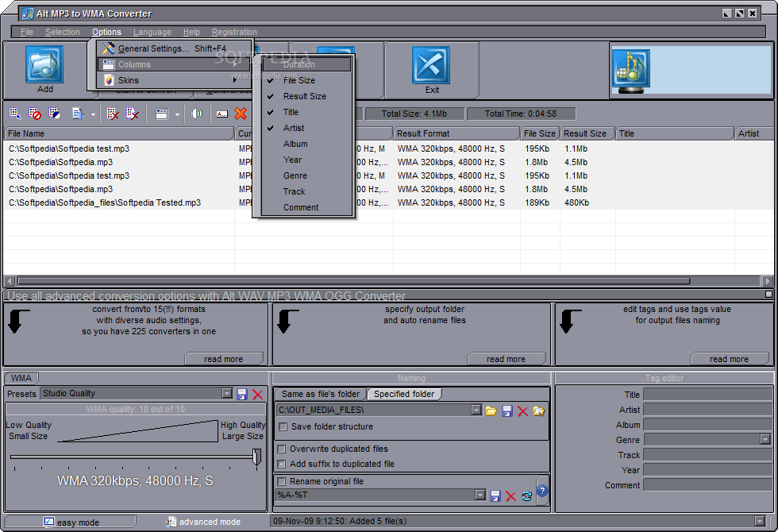Open the Help menu
The width and height of the screenshot is (778, 532).
[x=191, y=32]
